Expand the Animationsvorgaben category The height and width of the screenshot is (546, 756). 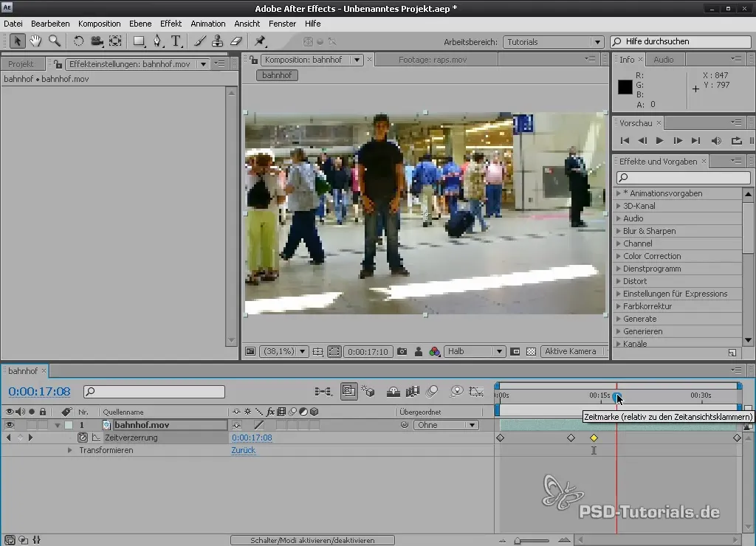619,193
